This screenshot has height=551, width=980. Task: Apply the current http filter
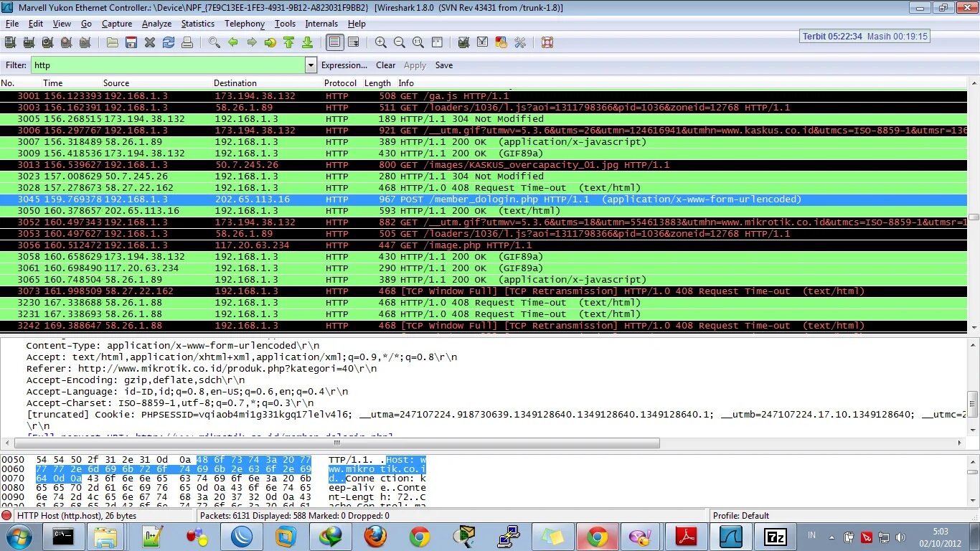(415, 65)
